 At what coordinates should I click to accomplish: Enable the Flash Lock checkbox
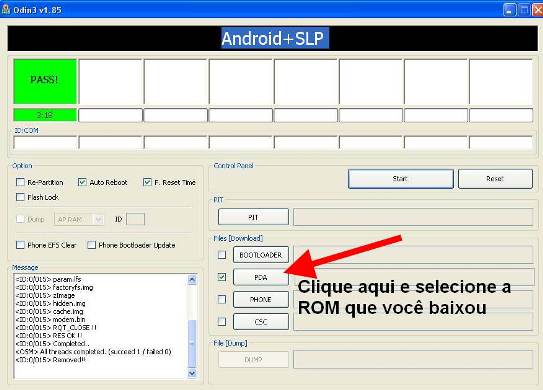(x=20, y=197)
